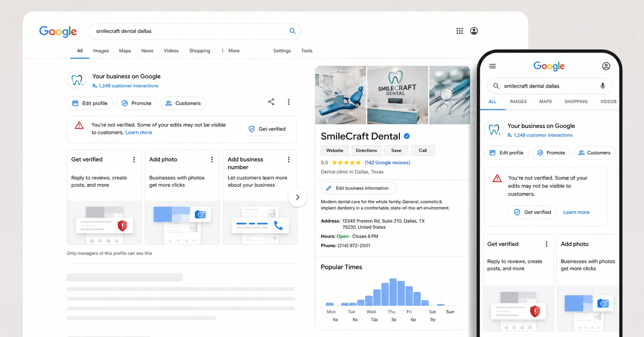Click the Directions button
Viewport: 644px width, 337px height.
pyautogui.click(x=366, y=150)
